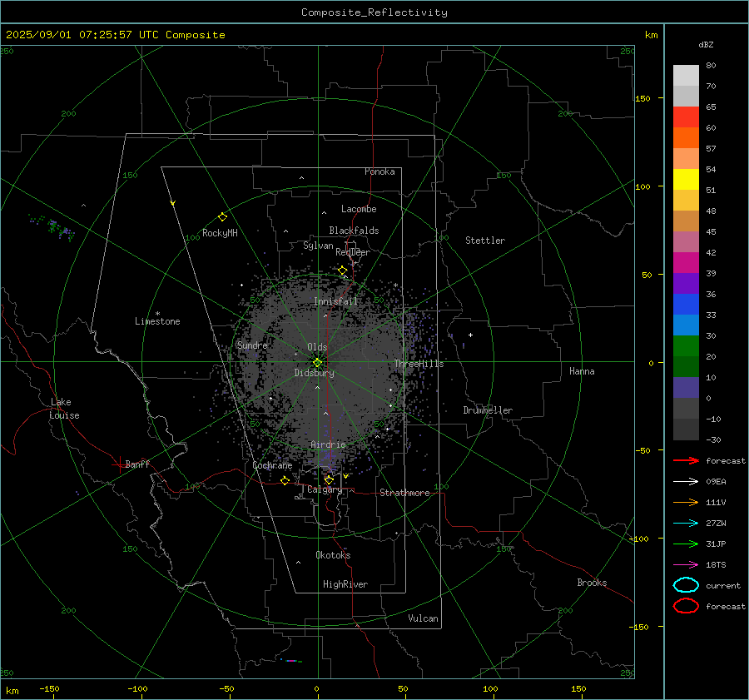749x700 pixels.
Task: Click the Calgary city label
Action: tap(325, 489)
